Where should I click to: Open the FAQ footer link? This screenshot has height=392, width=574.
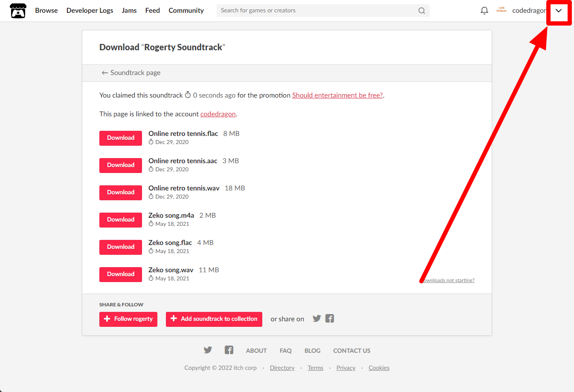[x=286, y=351]
